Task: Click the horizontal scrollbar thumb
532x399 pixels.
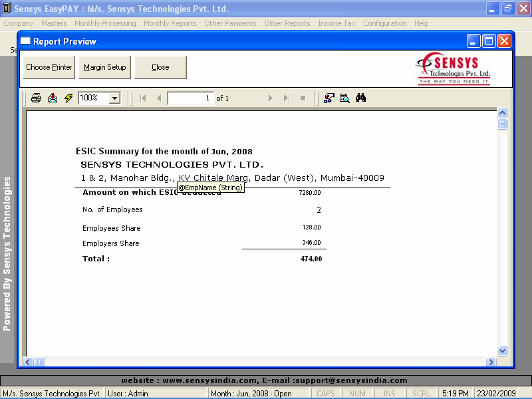Action: pyautogui.click(x=39, y=362)
